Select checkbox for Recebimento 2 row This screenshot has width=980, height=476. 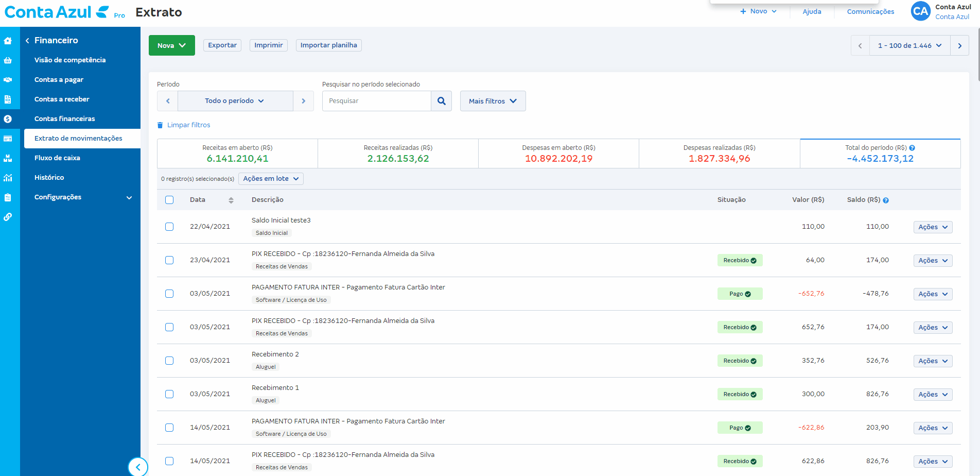click(x=169, y=361)
